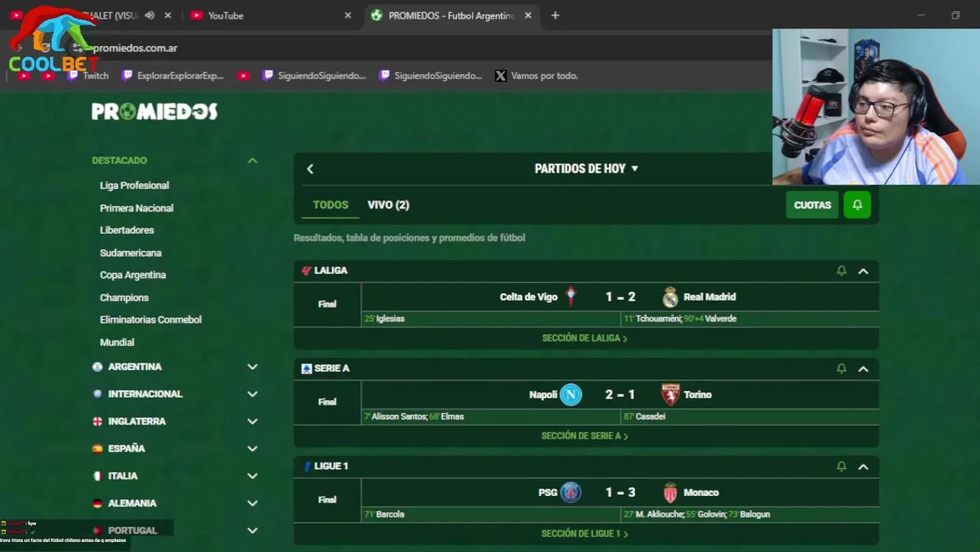Open Sección de LaLiga link
Viewport: 980px width, 552px height.
(584, 338)
